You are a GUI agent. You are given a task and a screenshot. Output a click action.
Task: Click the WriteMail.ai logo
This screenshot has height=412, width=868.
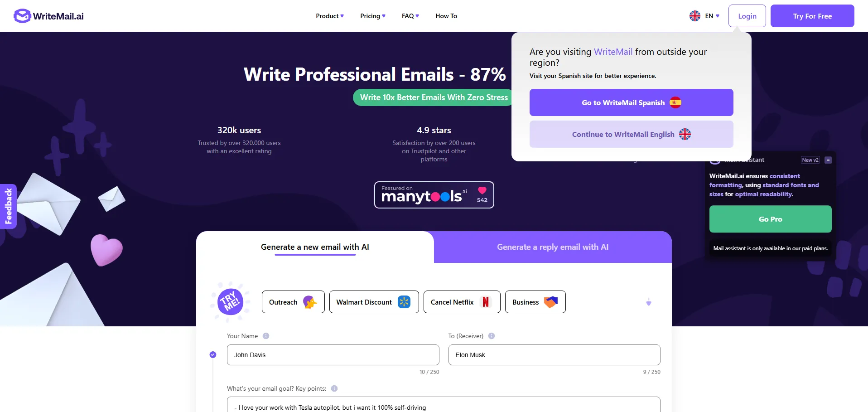tap(49, 16)
